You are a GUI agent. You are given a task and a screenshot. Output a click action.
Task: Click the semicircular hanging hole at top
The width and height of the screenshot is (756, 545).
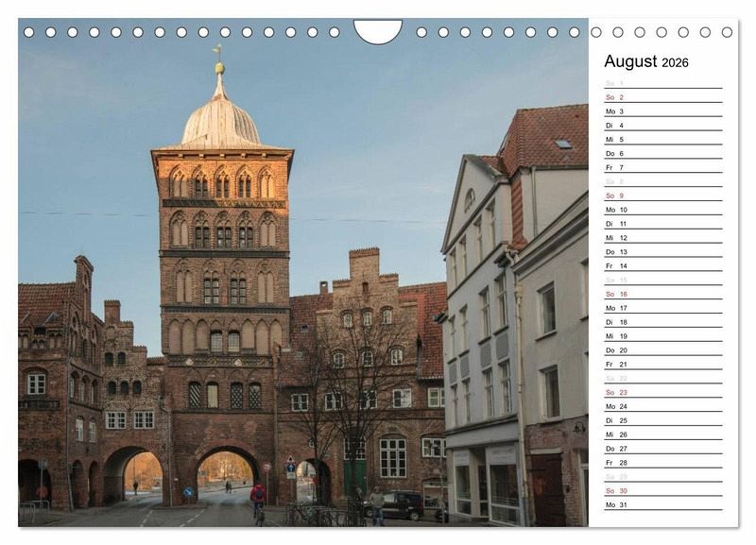pos(377,31)
